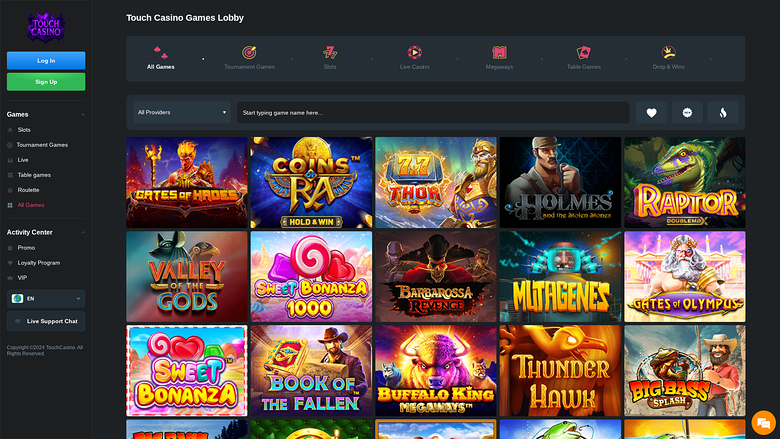Viewport: 780px width, 439px height.
Task: Toggle the new games filter
Action: 687,112
